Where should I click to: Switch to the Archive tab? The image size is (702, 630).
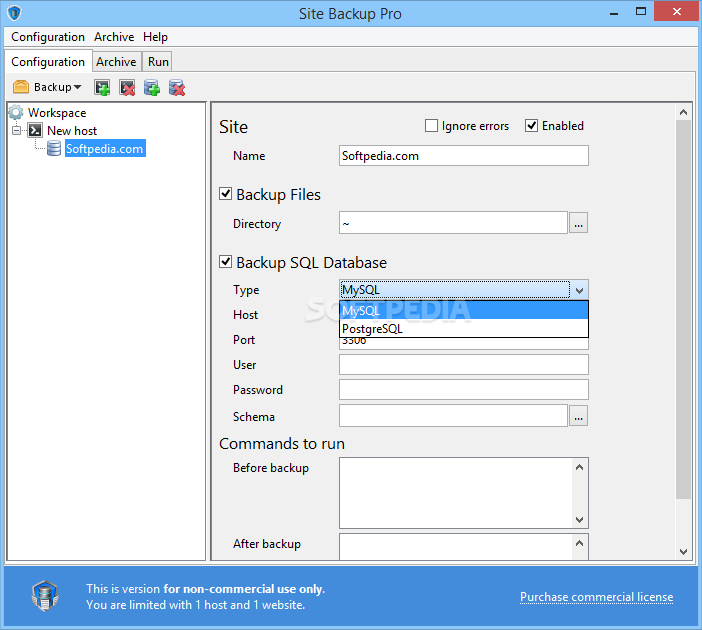point(116,61)
